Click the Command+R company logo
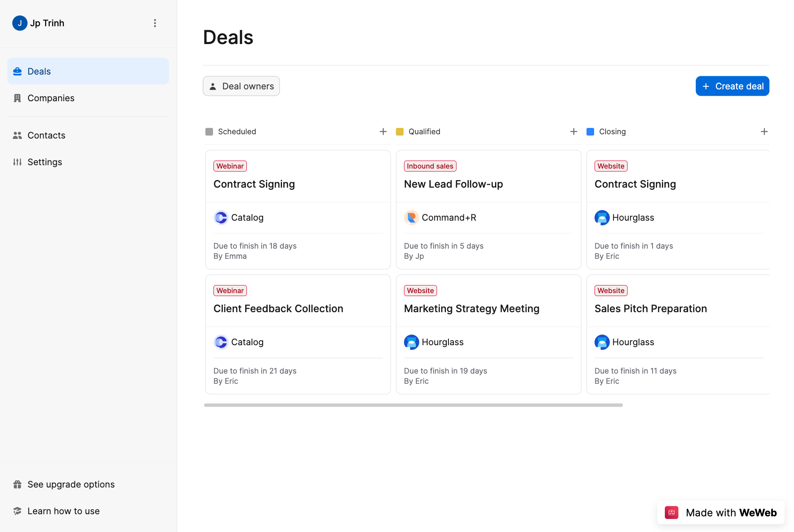The image size is (794, 532). pyautogui.click(x=411, y=218)
